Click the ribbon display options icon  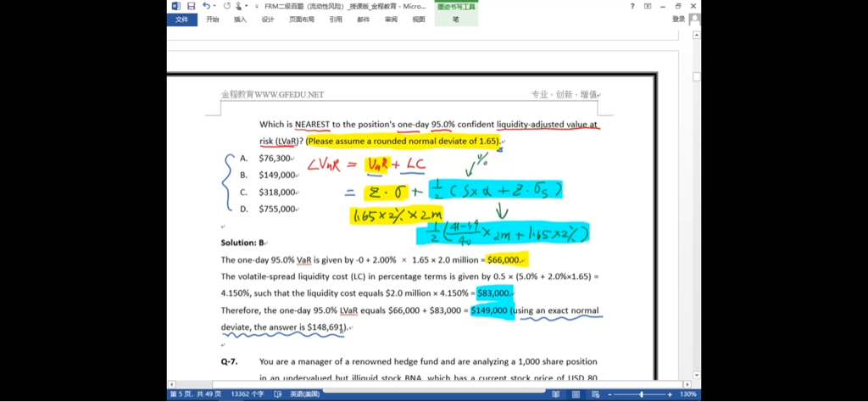coord(648,6)
